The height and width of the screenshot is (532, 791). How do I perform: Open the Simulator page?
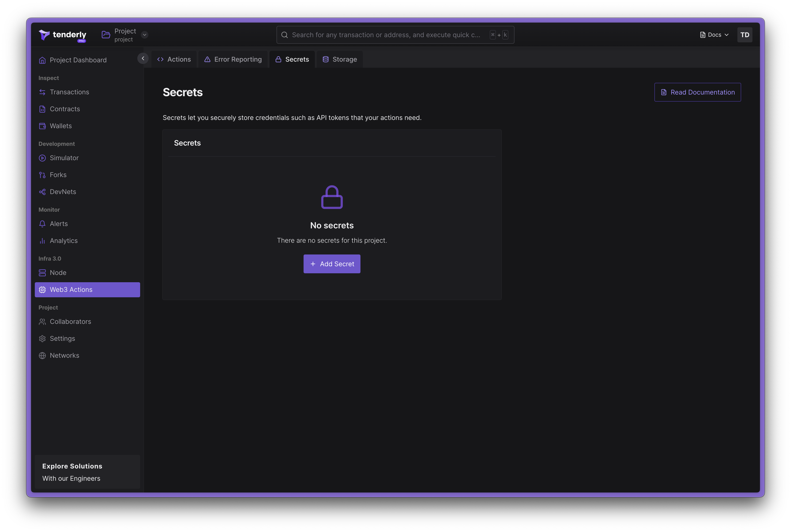pyautogui.click(x=87, y=158)
